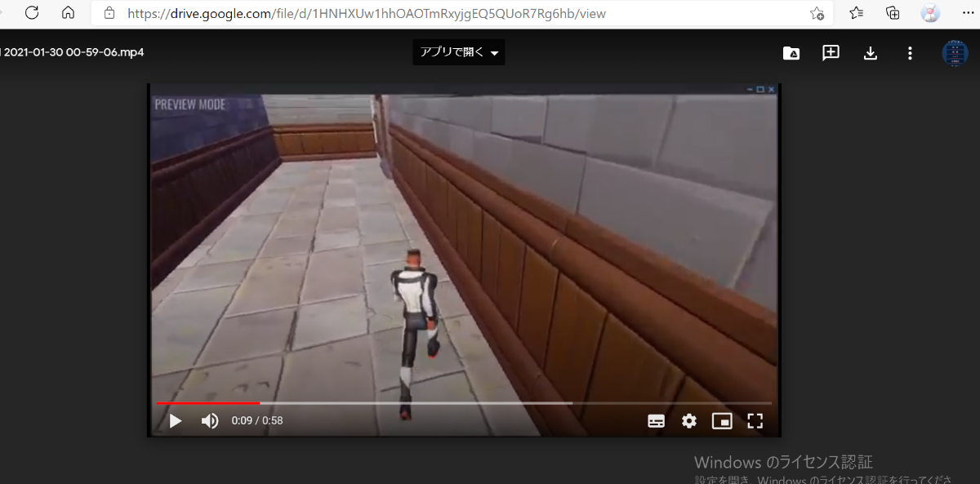
Task: Seek on the video progress bar
Action: tap(464, 403)
